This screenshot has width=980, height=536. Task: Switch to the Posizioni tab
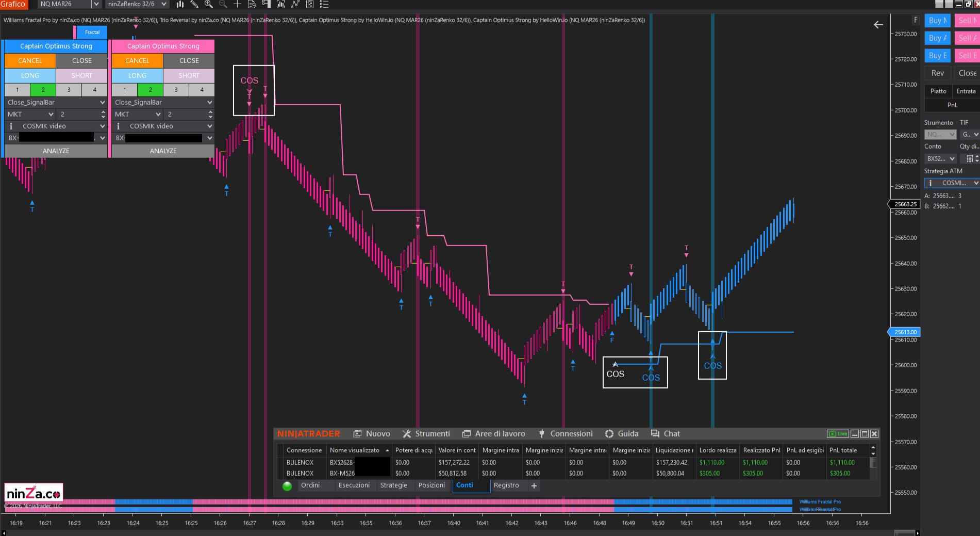[x=431, y=485]
